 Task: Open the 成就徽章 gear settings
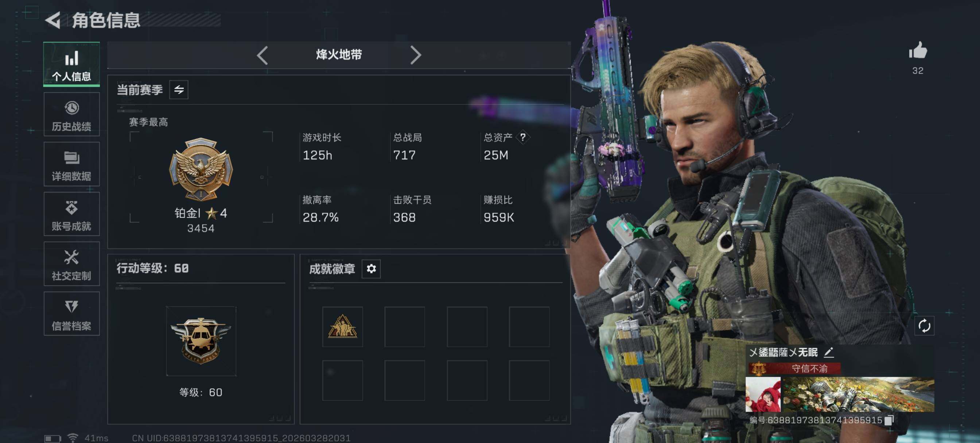point(371,268)
